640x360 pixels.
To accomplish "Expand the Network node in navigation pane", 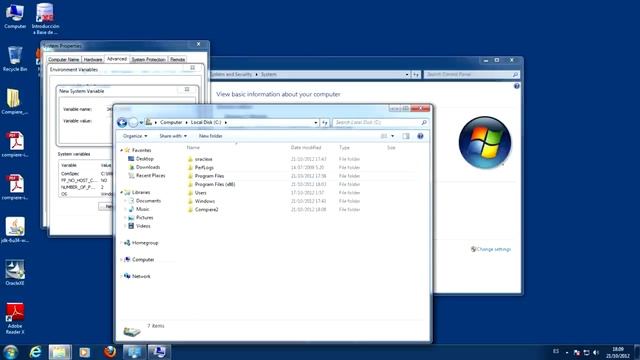I will tap(122, 276).
